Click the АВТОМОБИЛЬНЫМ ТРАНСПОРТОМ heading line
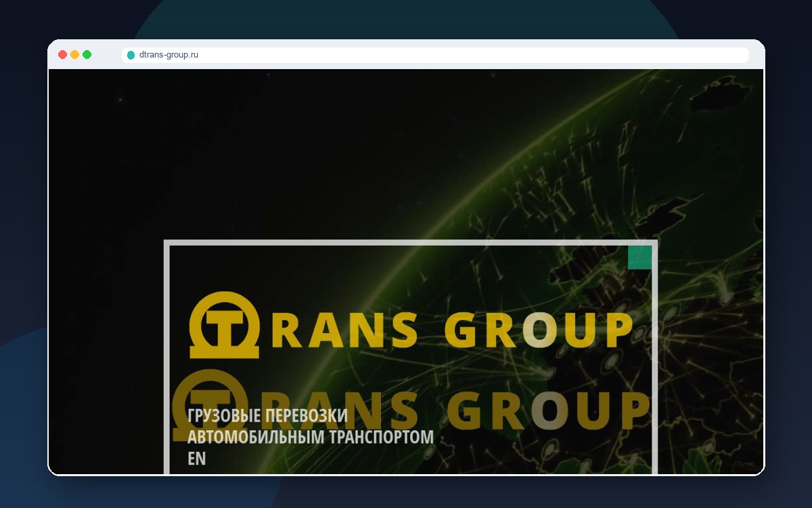This screenshot has width=812, height=508. point(311,437)
